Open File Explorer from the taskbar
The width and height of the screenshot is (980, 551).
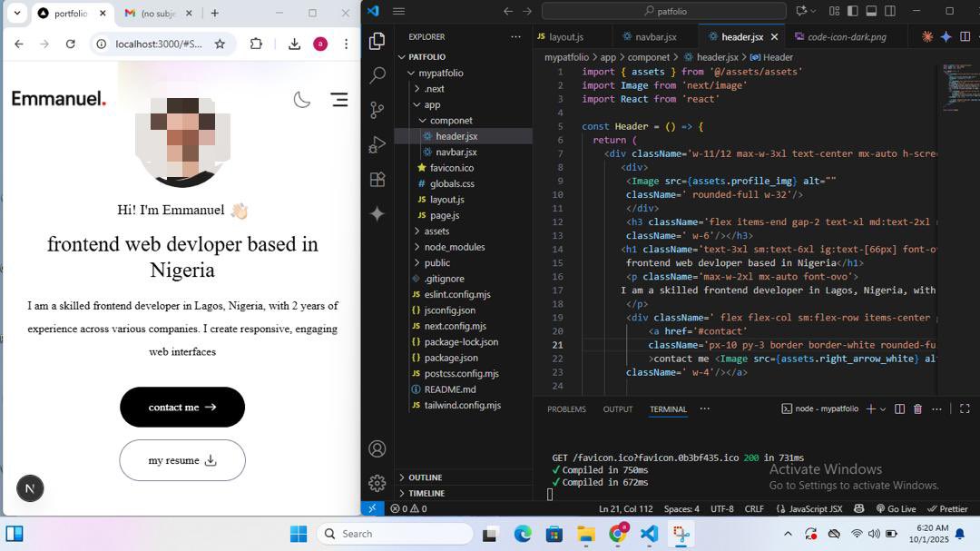click(585, 534)
